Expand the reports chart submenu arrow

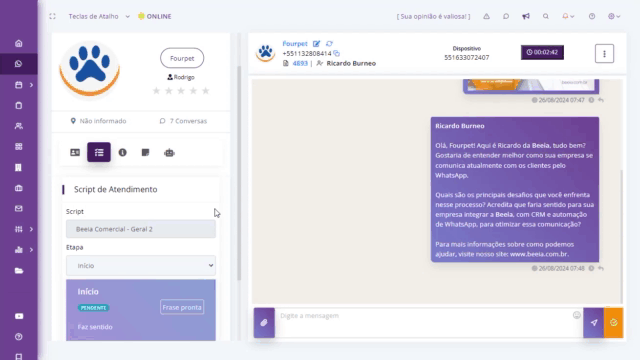tap(31, 250)
